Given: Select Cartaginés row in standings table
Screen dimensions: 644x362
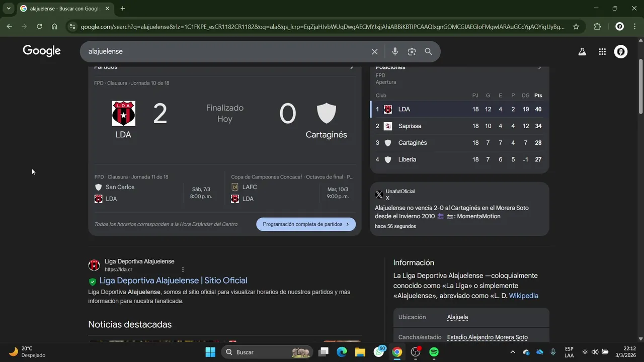Looking at the screenshot, I should (459, 143).
